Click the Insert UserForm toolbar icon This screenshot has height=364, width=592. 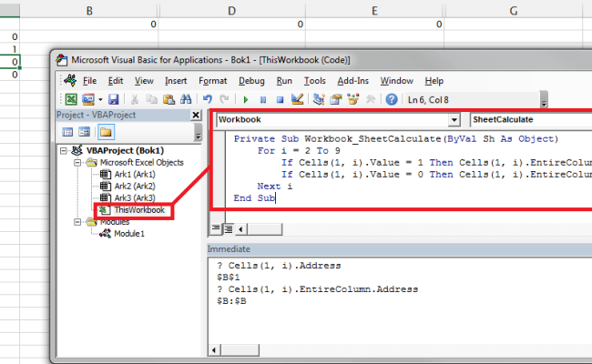(88, 99)
